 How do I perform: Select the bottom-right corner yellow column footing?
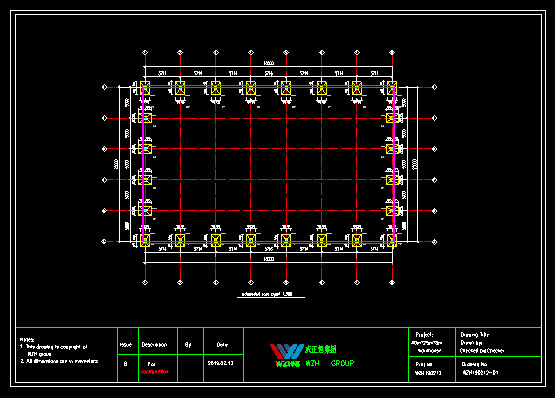click(x=391, y=240)
